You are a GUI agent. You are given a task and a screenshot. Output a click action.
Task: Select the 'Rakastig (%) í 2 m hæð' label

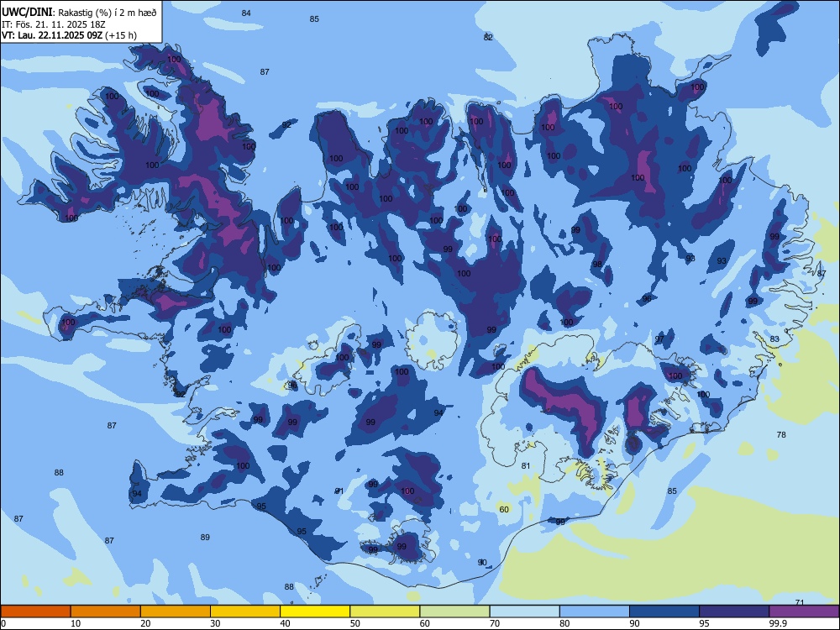(x=108, y=13)
